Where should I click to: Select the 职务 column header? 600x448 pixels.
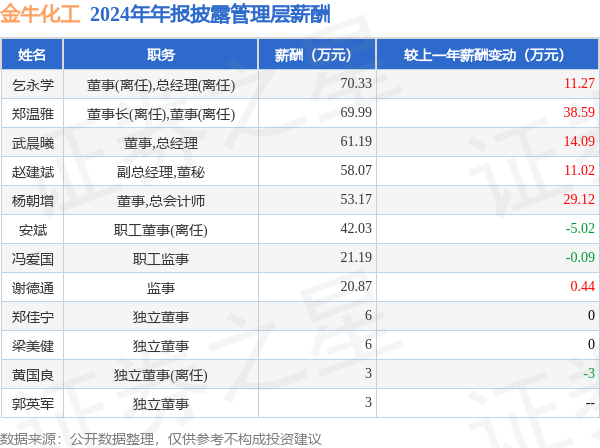(161, 55)
